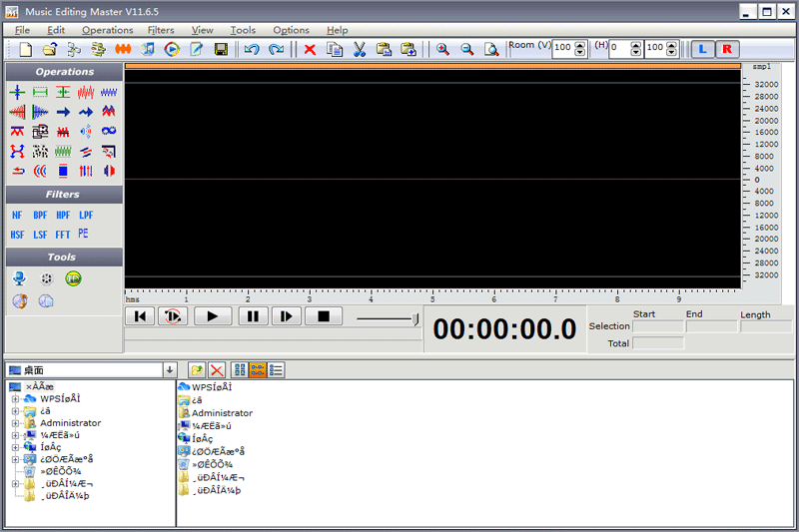Image resolution: width=799 pixels, height=532 pixels.
Task: Click the red X delete in file browser
Action: click(217, 370)
